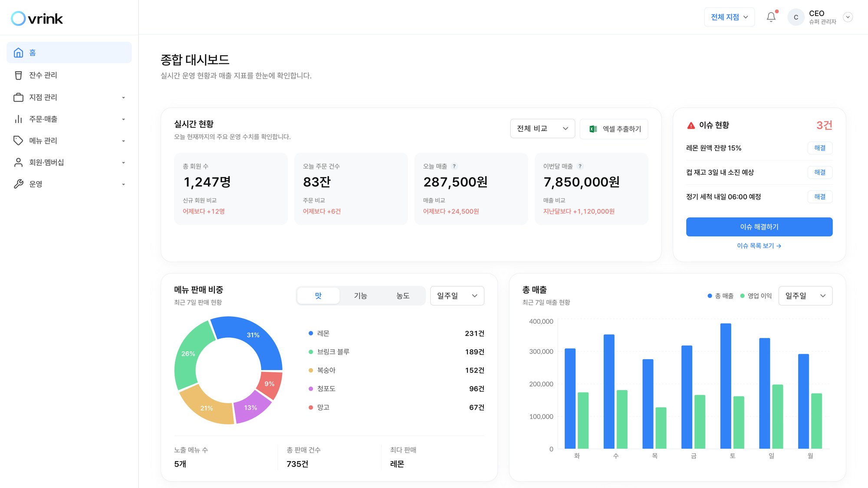This screenshot has width=868, height=488.
Task: Switch to the 기능 tab
Action: pyautogui.click(x=360, y=295)
